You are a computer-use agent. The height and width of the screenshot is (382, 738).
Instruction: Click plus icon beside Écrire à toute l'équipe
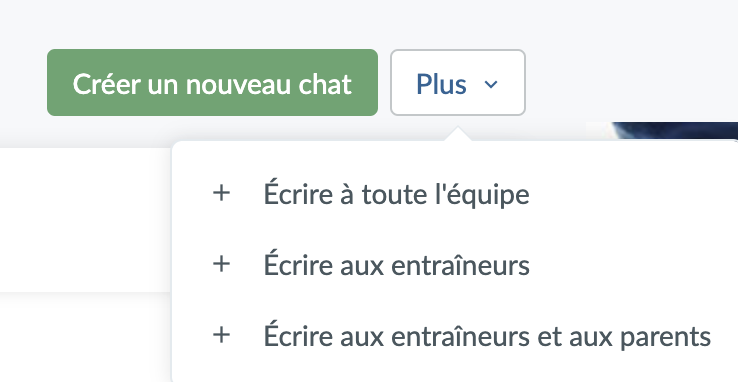coord(221,193)
